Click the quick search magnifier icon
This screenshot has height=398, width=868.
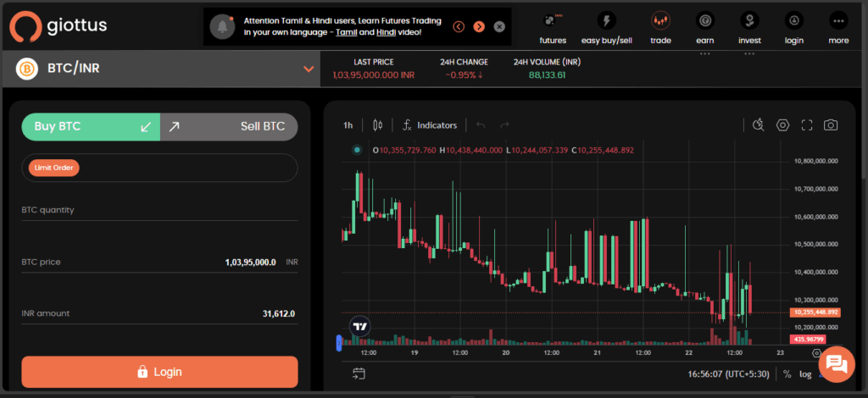[759, 125]
